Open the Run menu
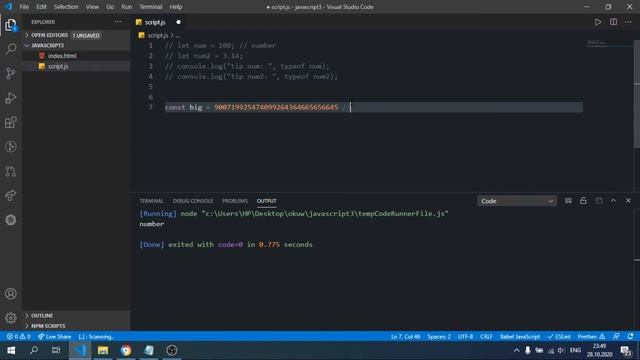The height and width of the screenshot is (360, 640). (x=127, y=7)
